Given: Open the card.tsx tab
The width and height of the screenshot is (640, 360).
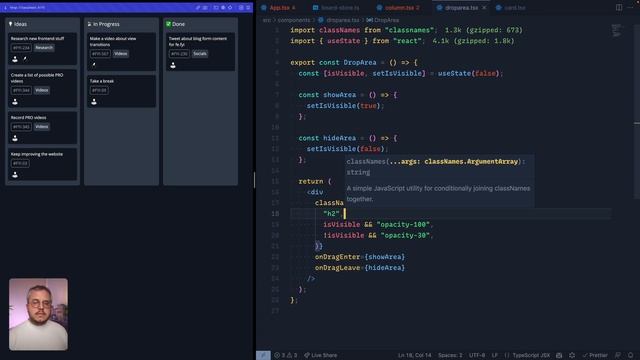Looking at the screenshot, I should tap(511, 8).
